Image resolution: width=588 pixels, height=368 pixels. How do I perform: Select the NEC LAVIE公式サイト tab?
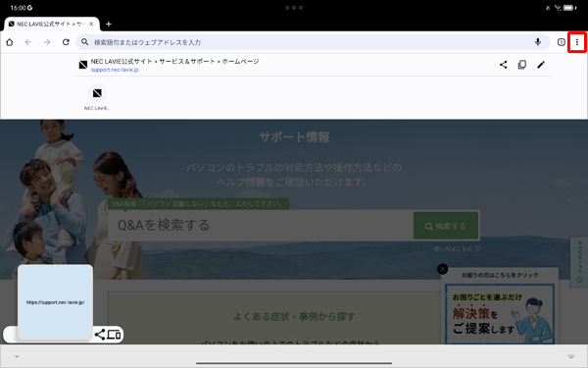pyautogui.click(x=52, y=24)
